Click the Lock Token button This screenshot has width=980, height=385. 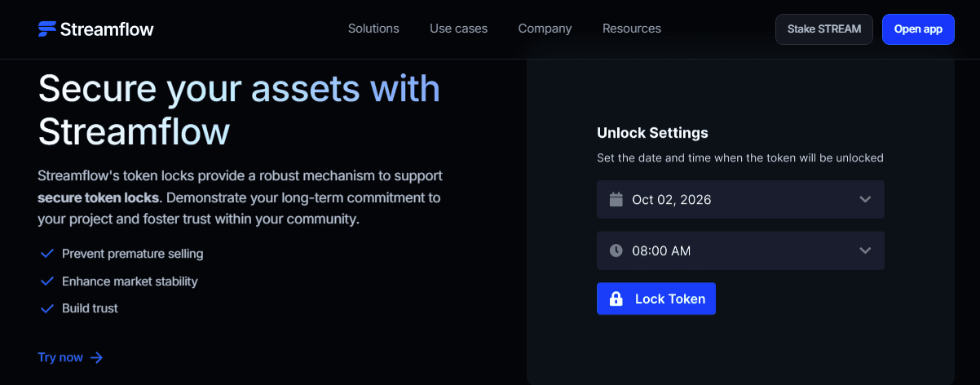point(656,299)
